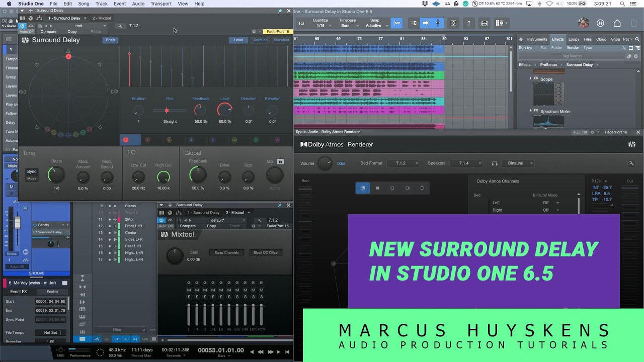Mute the L channel in Mixtool
Viewport: 644px width, 362px height.
[189, 290]
